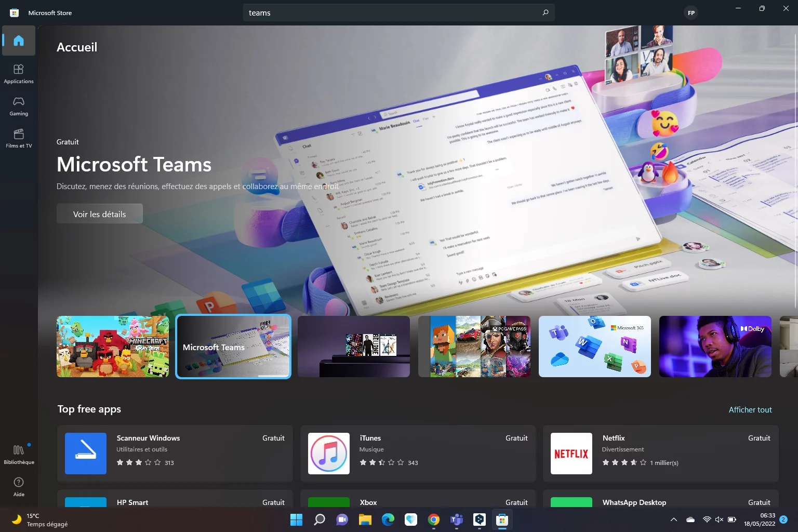The height and width of the screenshot is (532, 798).
Task: Open Microsoft Teams taskbar icon
Action: coord(457,520)
